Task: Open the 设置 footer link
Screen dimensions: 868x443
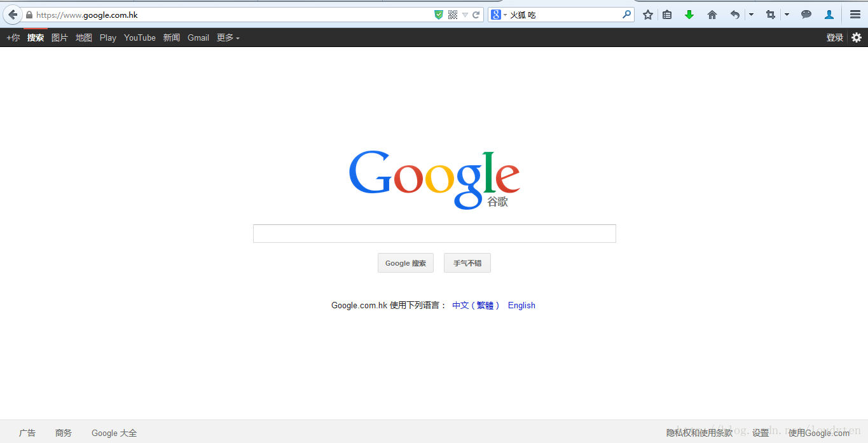Action: [761, 433]
